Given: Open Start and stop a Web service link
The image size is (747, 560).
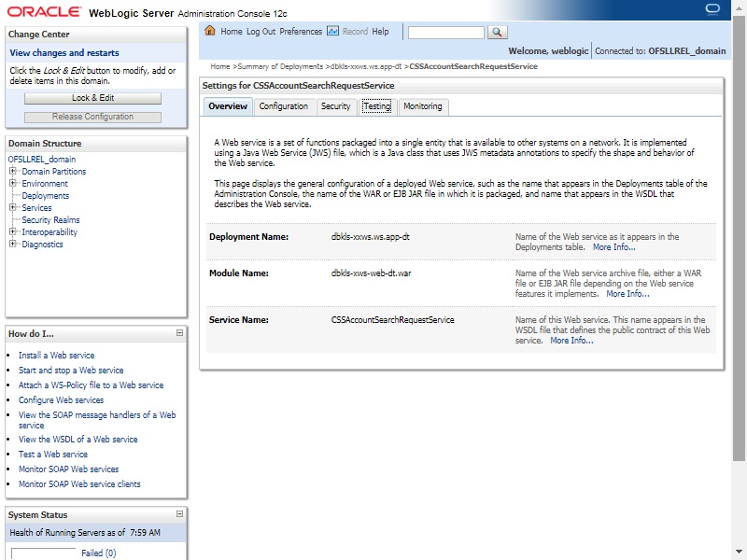Looking at the screenshot, I should [71, 370].
